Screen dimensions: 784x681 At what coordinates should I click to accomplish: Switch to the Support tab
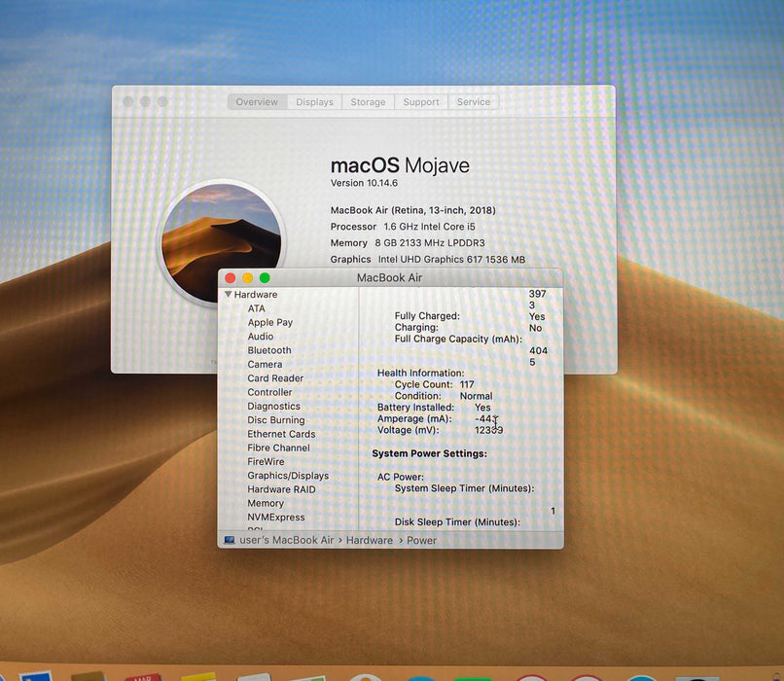tap(421, 102)
